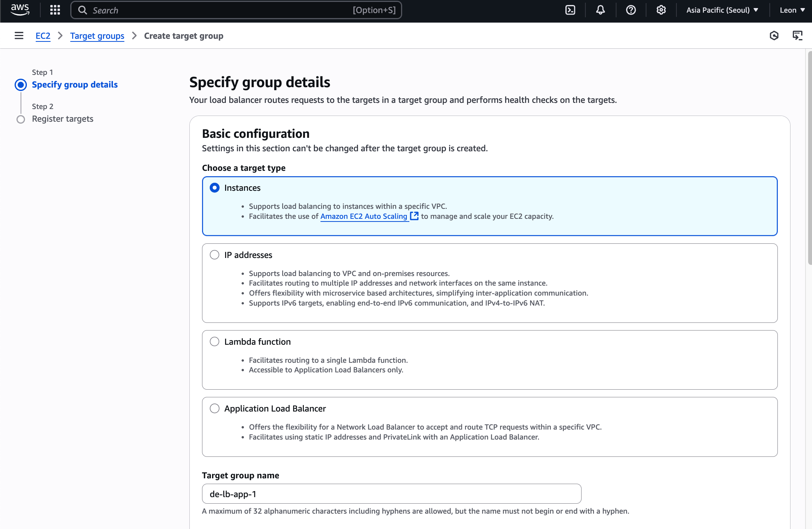This screenshot has width=812, height=529.
Task: Open the settings gear icon
Action: click(x=661, y=10)
